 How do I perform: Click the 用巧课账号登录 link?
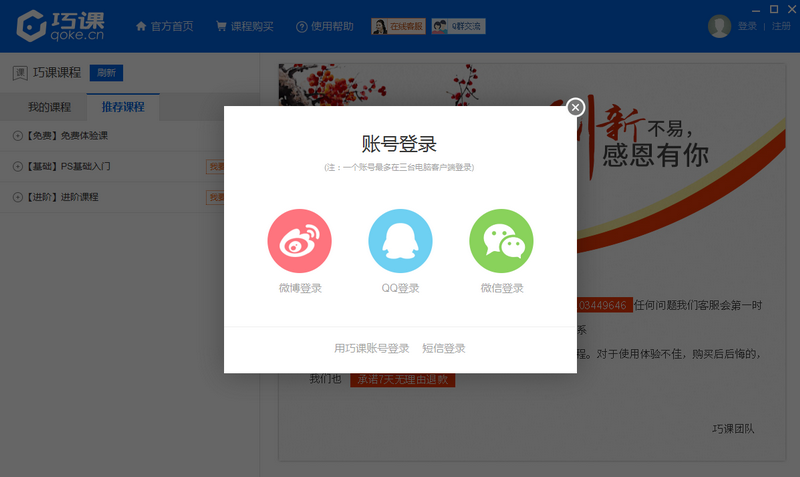tap(371, 348)
